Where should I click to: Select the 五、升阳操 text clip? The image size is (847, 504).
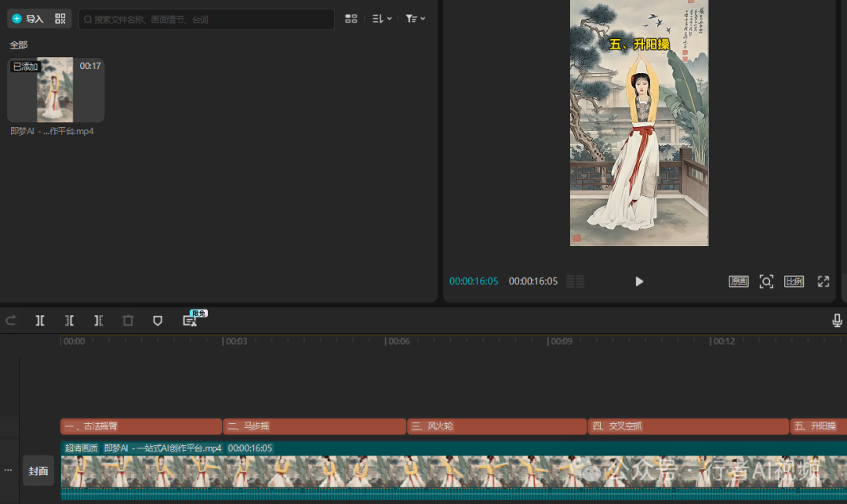[x=818, y=426]
